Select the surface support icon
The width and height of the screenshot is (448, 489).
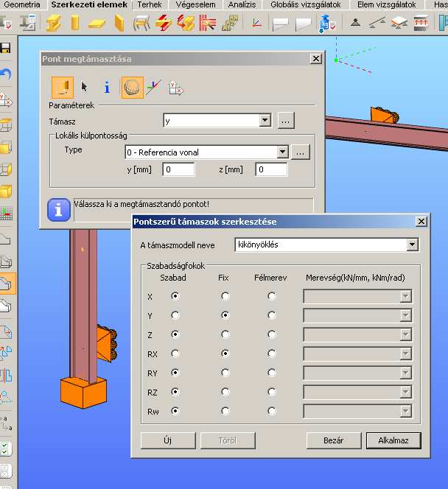tap(399, 23)
